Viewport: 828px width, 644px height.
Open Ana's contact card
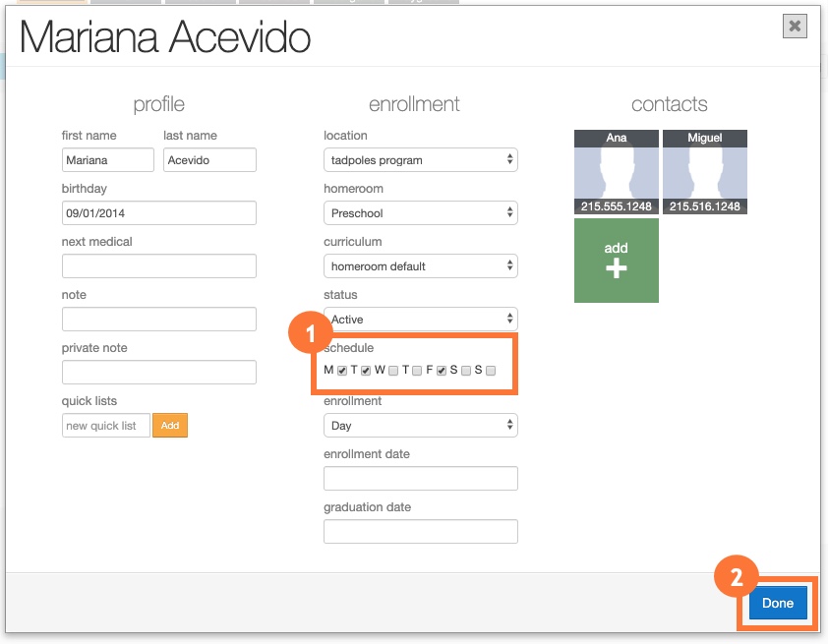pyautogui.click(x=617, y=172)
